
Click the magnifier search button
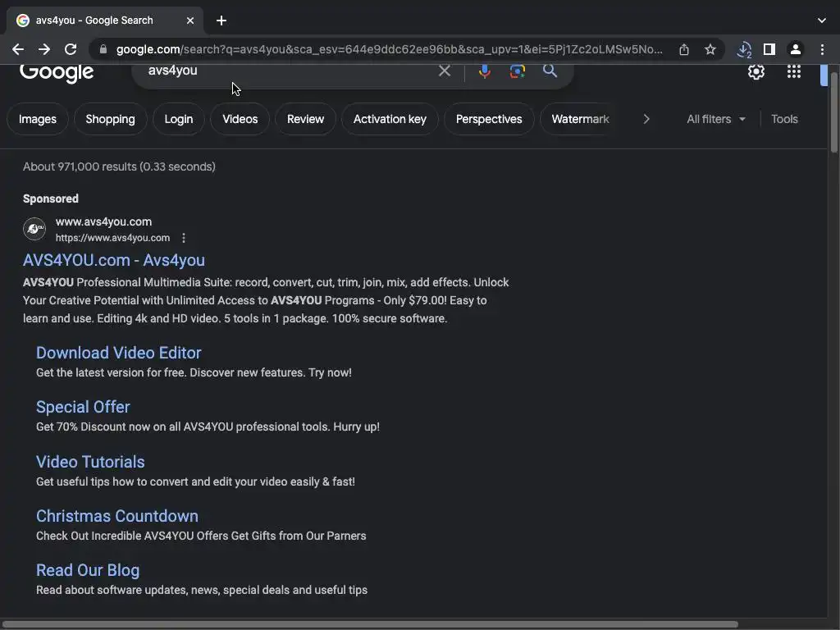pyautogui.click(x=550, y=71)
